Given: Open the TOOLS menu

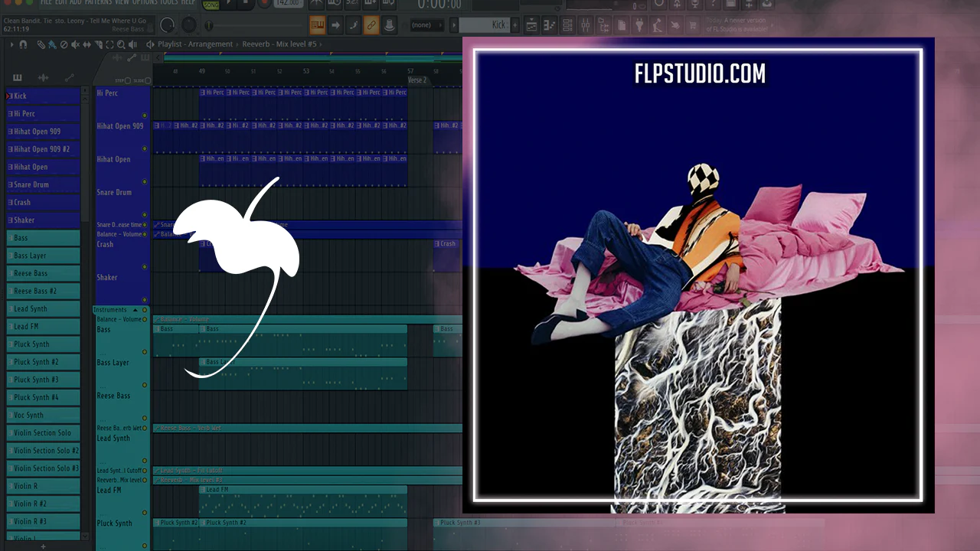Looking at the screenshot, I should pyautogui.click(x=168, y=2).
